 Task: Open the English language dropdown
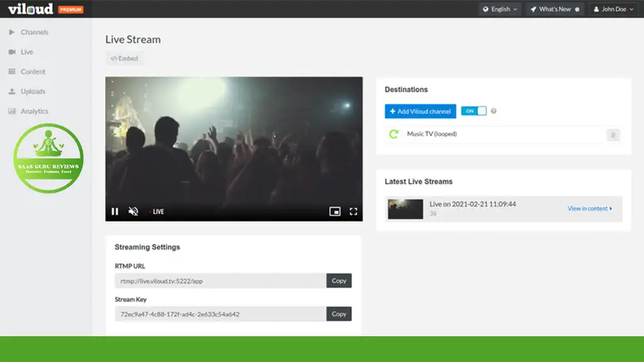pyautogui.click(x=500, y=9)
